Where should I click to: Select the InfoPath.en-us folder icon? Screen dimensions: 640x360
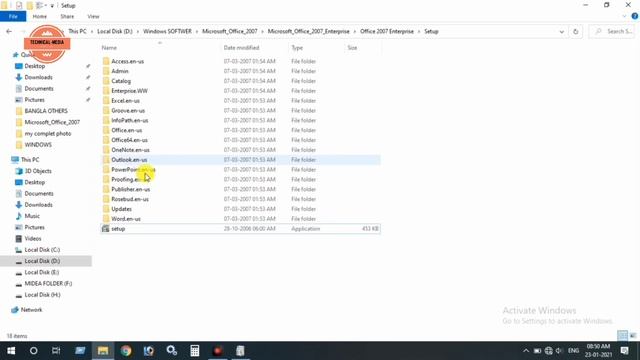(x=106, y=120)
